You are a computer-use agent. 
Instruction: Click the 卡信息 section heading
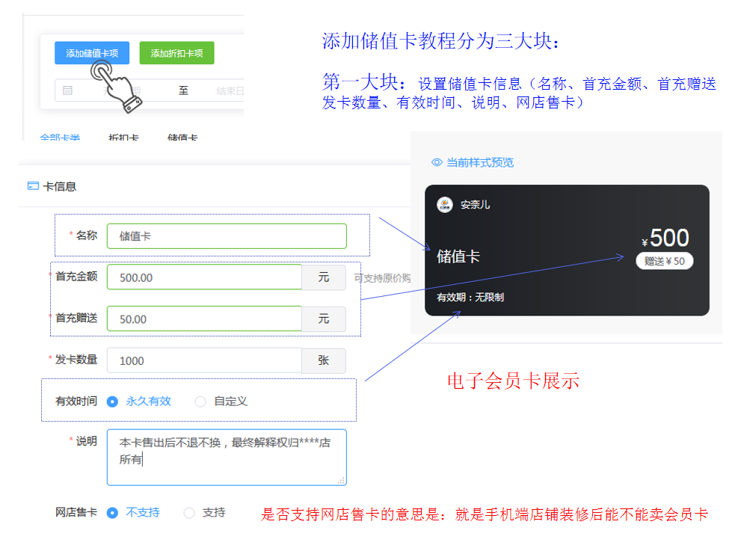pos(60,187)
